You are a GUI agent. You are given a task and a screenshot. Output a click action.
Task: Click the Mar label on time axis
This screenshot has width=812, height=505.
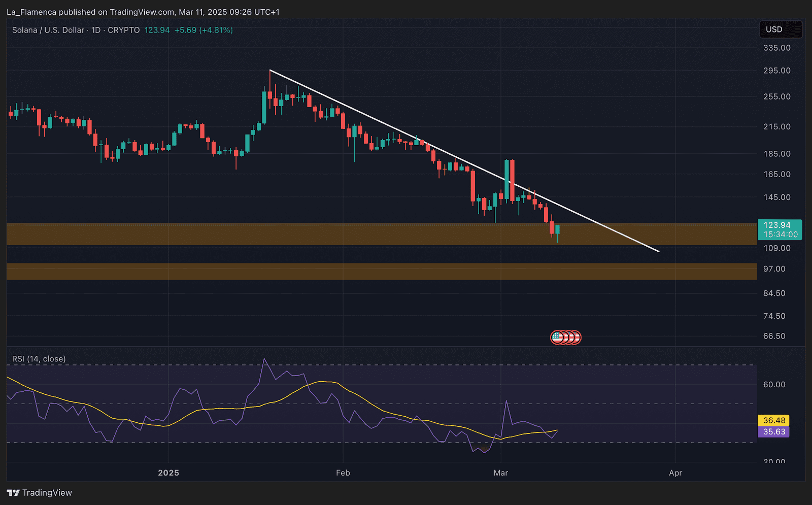pyautogui.click(x=501, y=473)
